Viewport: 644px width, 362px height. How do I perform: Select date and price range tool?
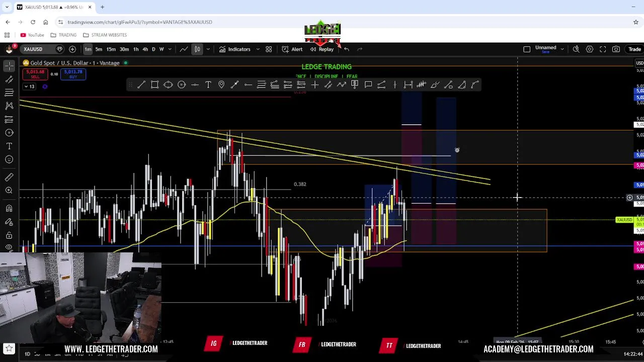(408, 84)
